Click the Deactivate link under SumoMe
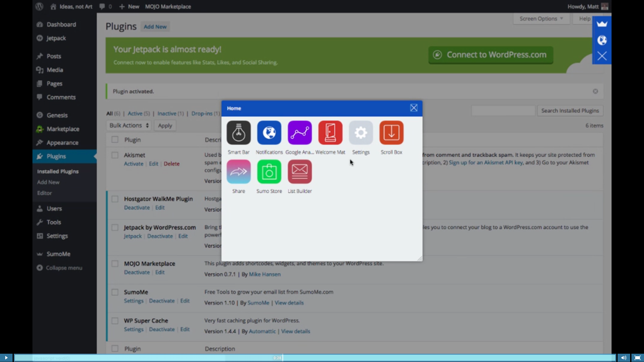This screenshot has height=362, width=644. 162,301
